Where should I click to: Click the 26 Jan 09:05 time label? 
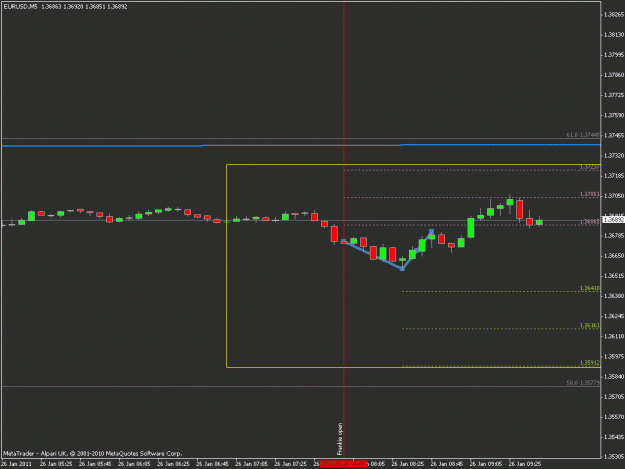tap(486, 464)
